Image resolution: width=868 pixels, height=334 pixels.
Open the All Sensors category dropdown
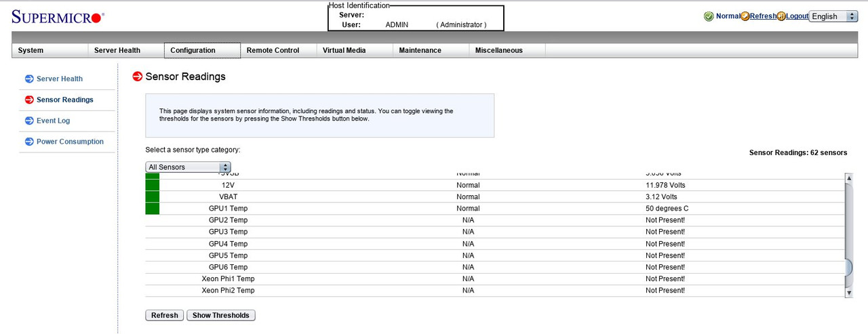click(189, 167)
